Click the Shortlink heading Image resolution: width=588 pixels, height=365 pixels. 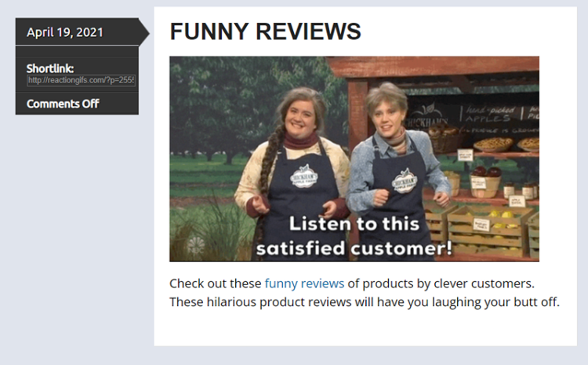50,68
